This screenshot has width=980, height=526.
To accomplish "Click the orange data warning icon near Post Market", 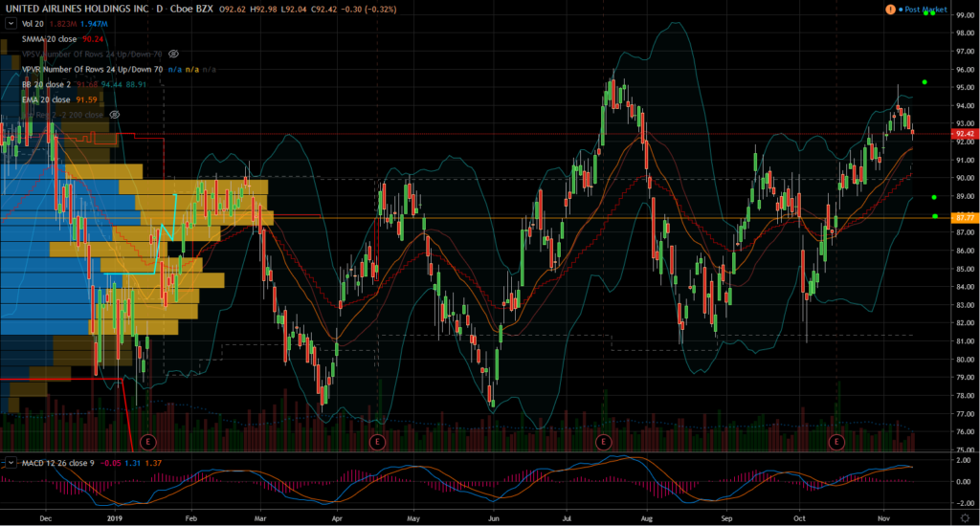I will pyautogui.click(x=890, y=10).
